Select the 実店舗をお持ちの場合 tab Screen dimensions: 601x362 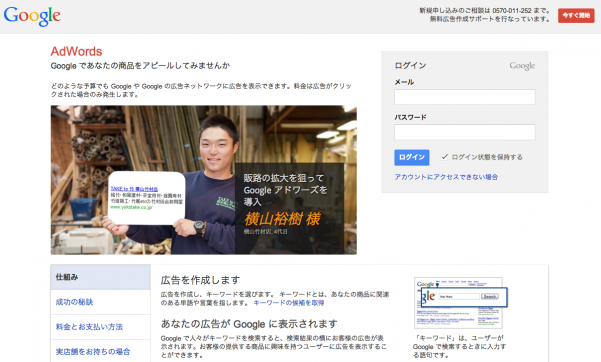click(100, 351)
